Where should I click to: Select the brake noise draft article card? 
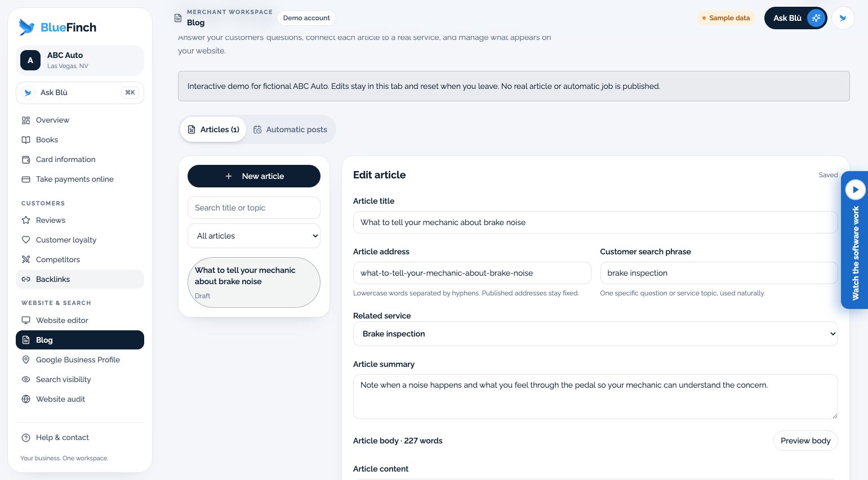point(254,282)
